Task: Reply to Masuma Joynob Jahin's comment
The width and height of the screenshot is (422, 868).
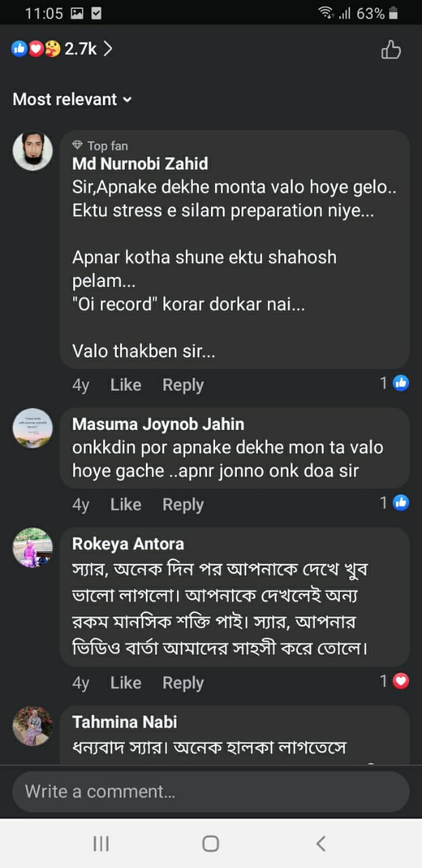Action: tap(183, 505)
